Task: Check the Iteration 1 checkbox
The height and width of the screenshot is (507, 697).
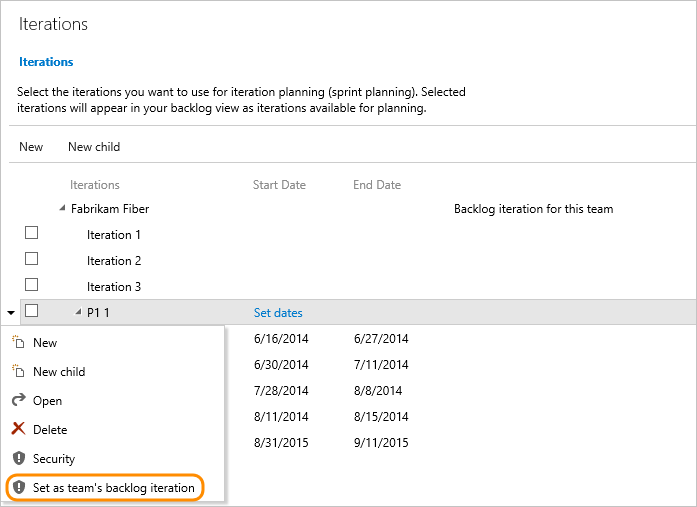Action: (x=31, y=232)
